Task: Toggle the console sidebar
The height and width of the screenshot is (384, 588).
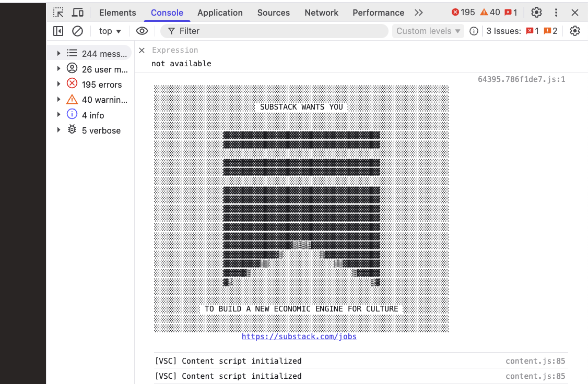Action: pos(58,31)
